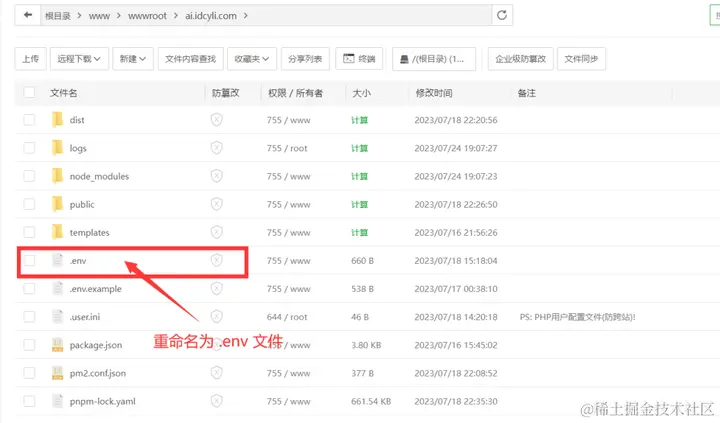Click the 755 / root permission for logs
The image size is (720, 423).
tap(287, 148)
